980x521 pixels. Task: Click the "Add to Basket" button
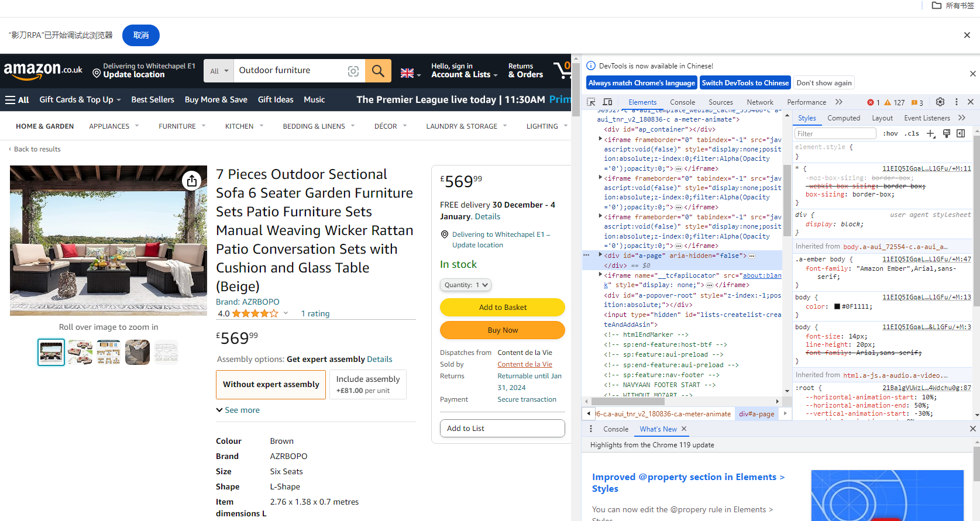[502, 307]
